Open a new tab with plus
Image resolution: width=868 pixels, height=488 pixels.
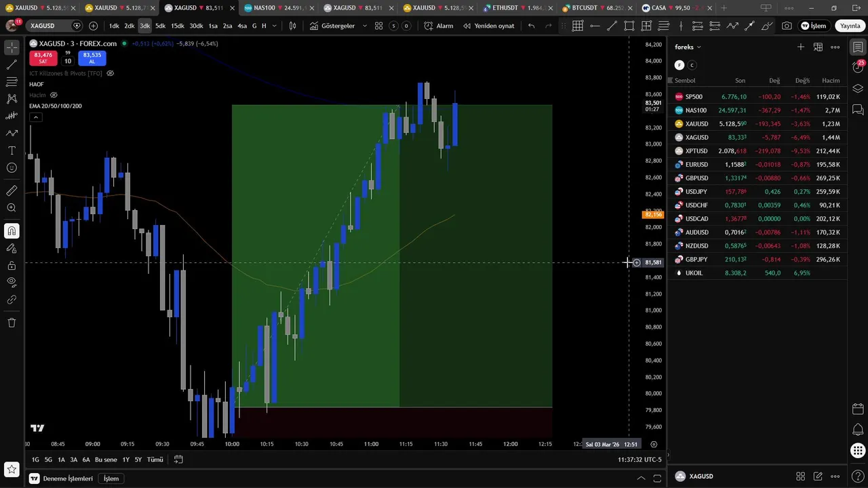point(724,8)
